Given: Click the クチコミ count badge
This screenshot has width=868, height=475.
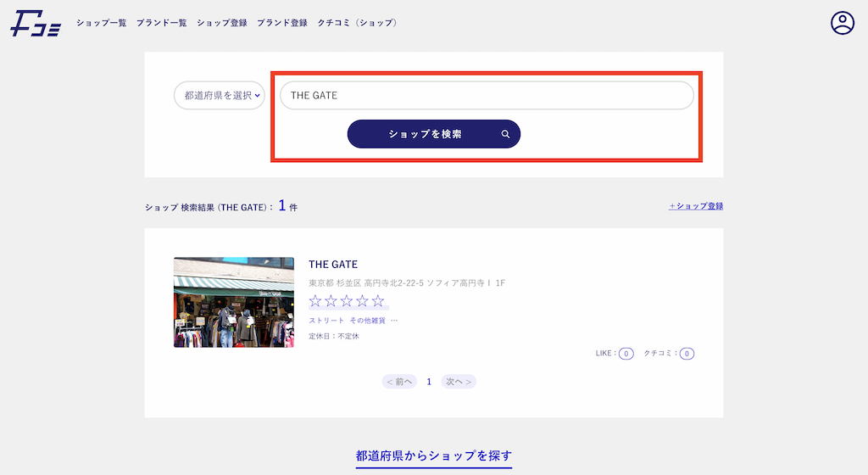Looking at the screenshot, I should pyautogui.click(x=687, y=354).
